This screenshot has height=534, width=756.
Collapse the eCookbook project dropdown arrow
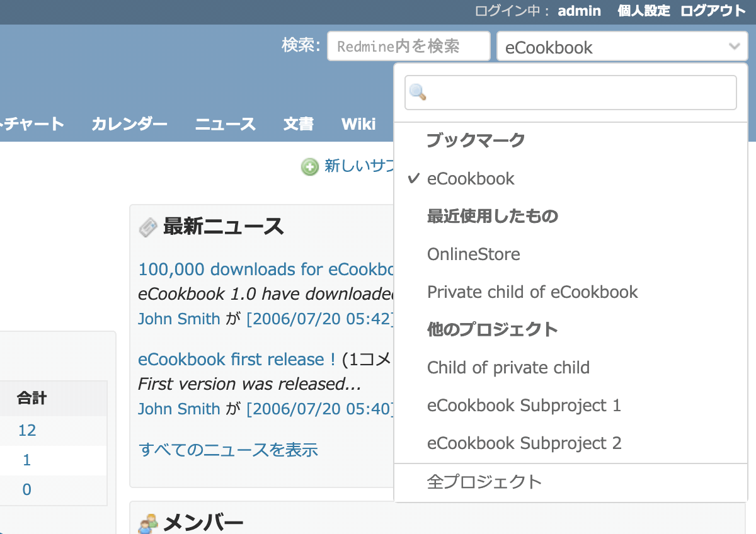click(734, 46)
